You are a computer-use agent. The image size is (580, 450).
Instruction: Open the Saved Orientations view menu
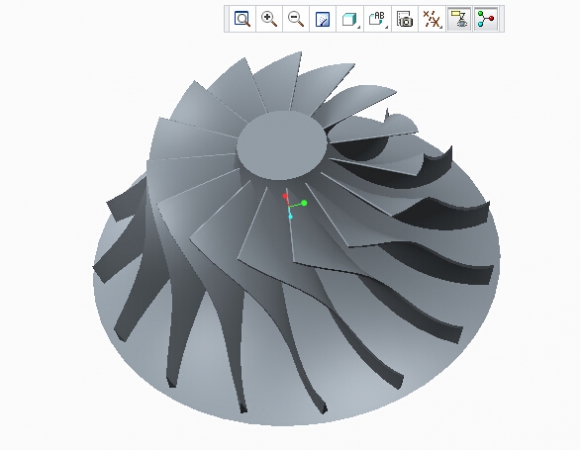point(377,19)
